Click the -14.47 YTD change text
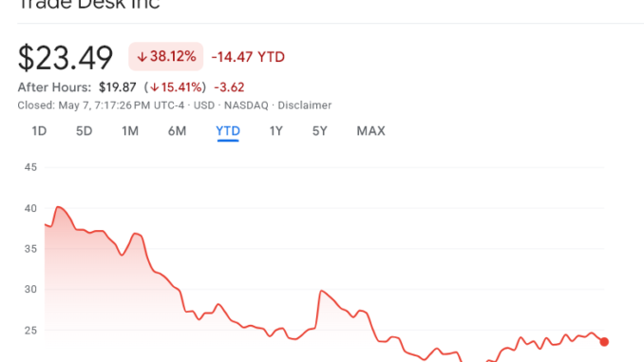The height and width of the screenshot is (362, 644). coord(248,57)
